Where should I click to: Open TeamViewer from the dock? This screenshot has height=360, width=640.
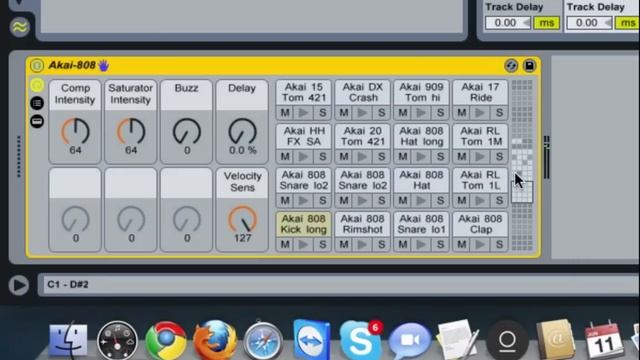(x=311, y=340)
